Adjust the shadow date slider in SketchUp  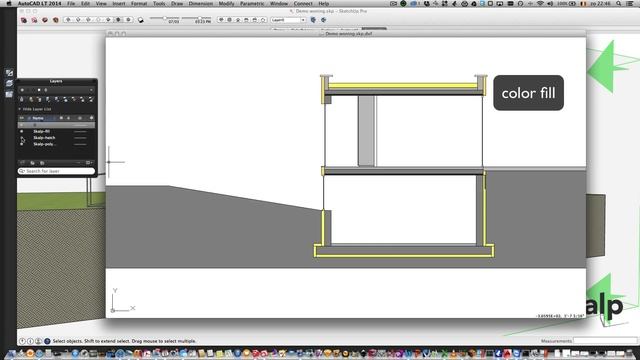(x=164, y=18)
